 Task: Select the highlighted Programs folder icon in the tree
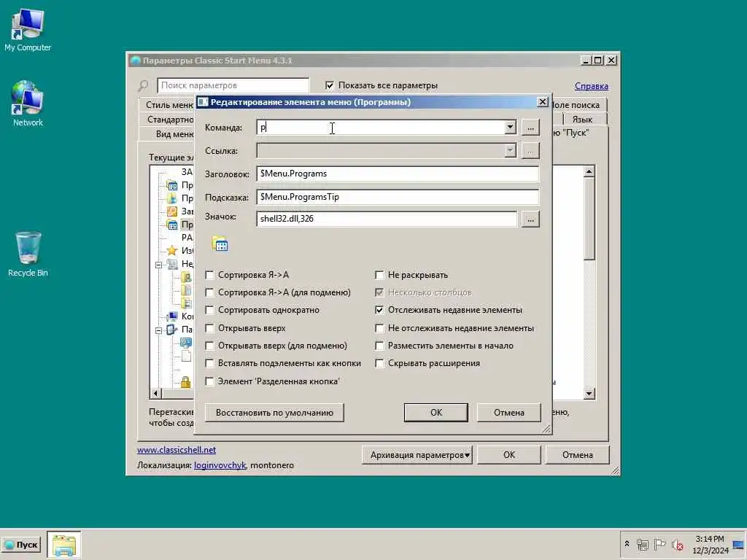172,225
